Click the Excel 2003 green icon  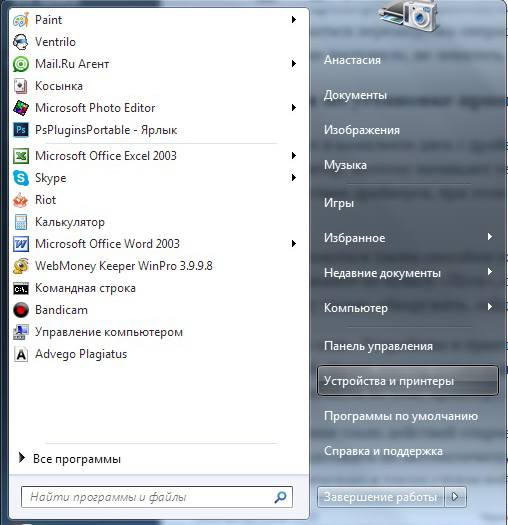[21, 156]
